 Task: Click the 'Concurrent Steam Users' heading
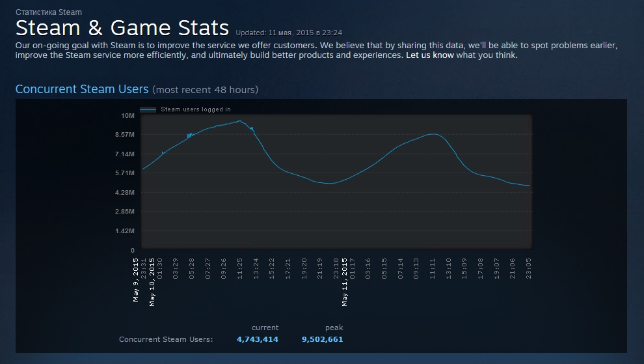82,89
